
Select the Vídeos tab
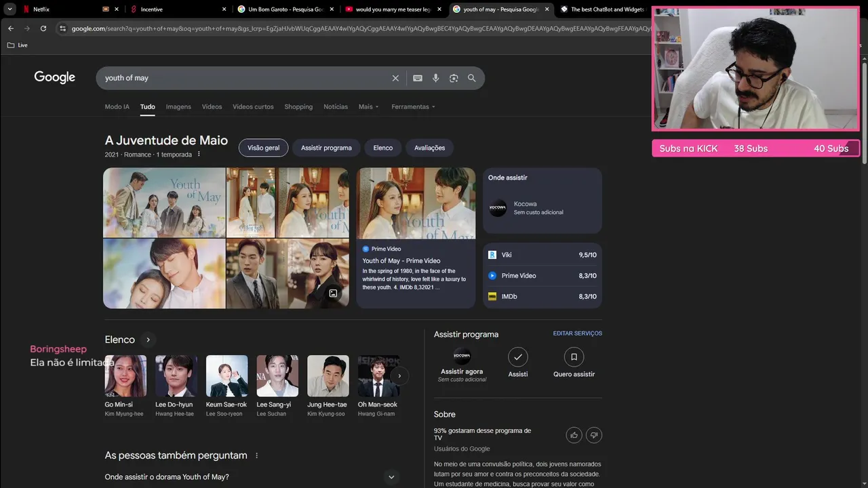212,106
